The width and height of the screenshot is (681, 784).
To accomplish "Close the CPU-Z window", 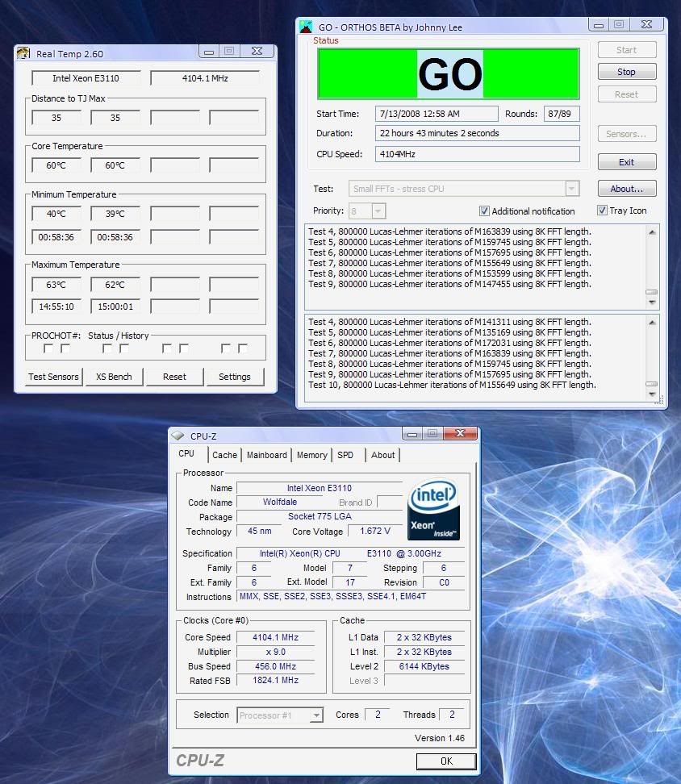I will [460, 433].
